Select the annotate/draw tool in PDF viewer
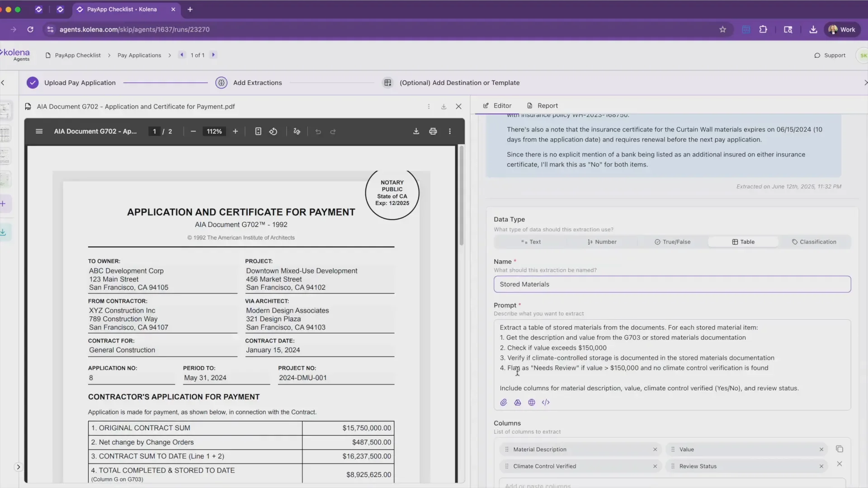The height and width of the screenshot is (488, 868). [x=297, y=131]
